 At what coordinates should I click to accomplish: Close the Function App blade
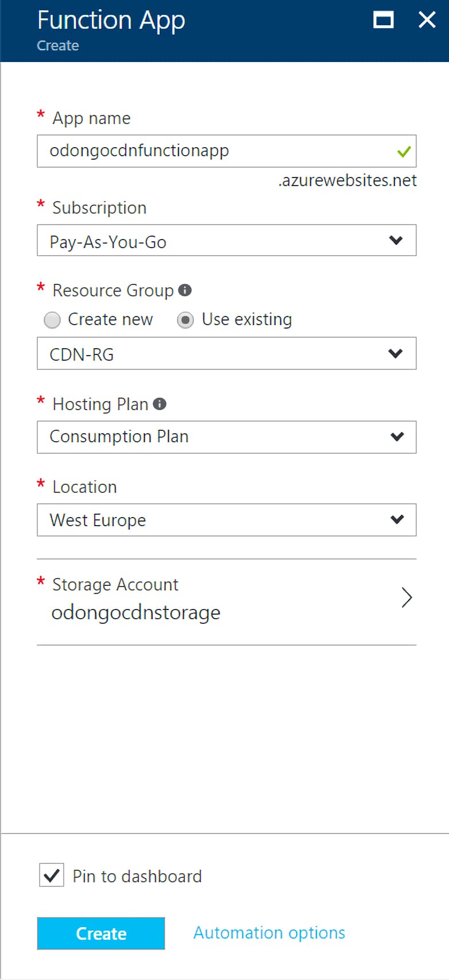(x=427, y=20)
